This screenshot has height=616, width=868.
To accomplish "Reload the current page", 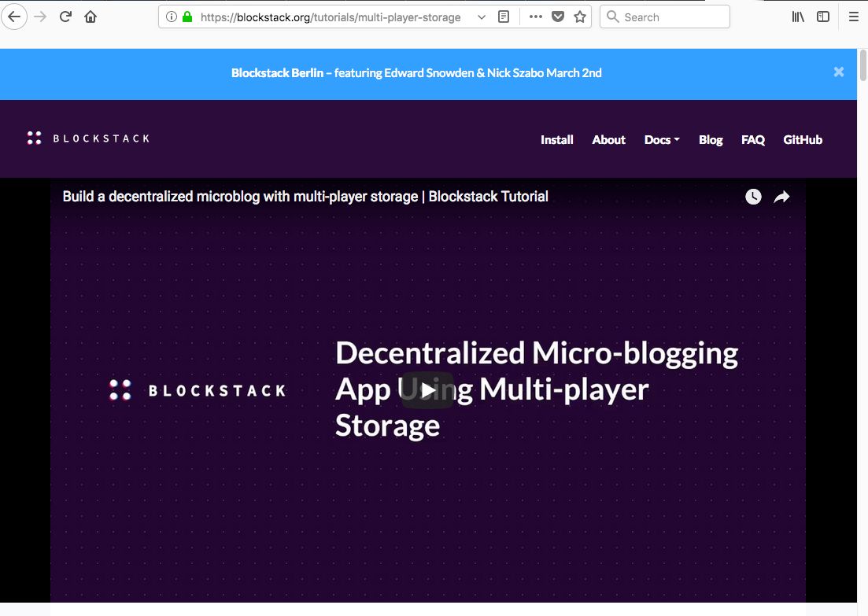I will [x=65, y=17].
